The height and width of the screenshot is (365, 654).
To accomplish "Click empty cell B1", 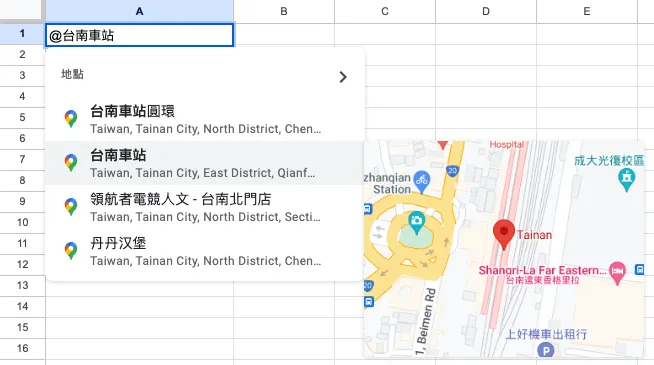I will point(284,34).
